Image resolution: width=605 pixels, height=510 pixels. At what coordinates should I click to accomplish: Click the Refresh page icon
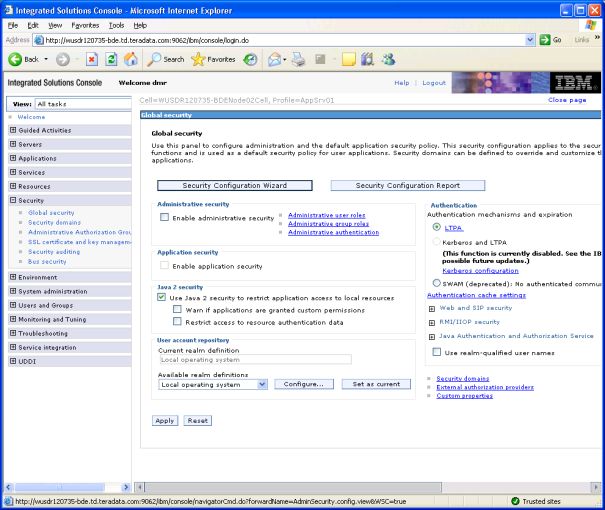(111, 59)
